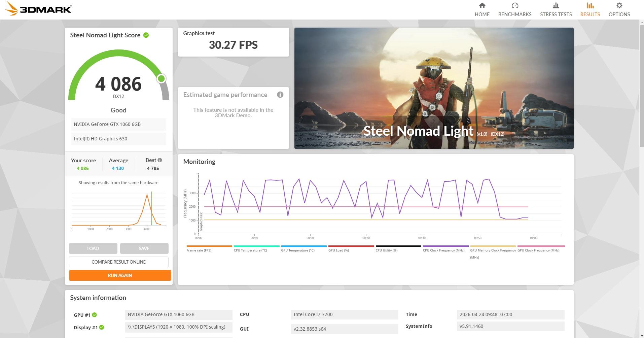
Task: Toggle CPU Temperature legend series
Action: coord(256,248)
